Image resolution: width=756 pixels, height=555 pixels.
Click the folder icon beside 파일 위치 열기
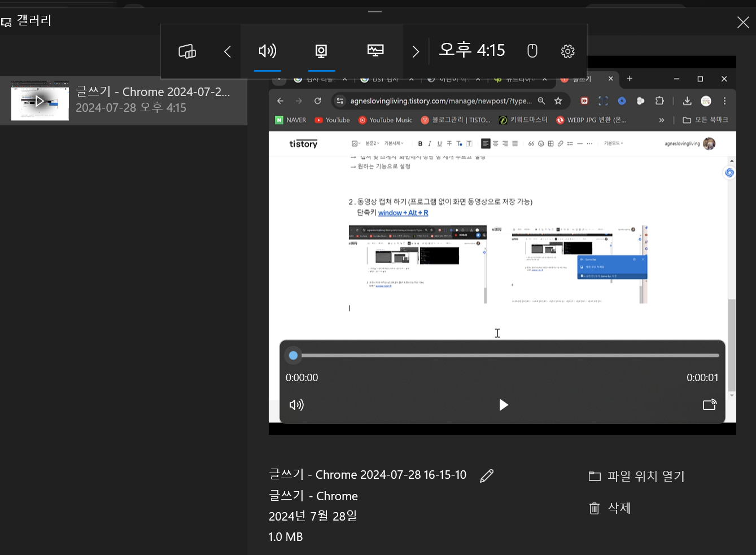pyautogui.click(x=595, y=476)
